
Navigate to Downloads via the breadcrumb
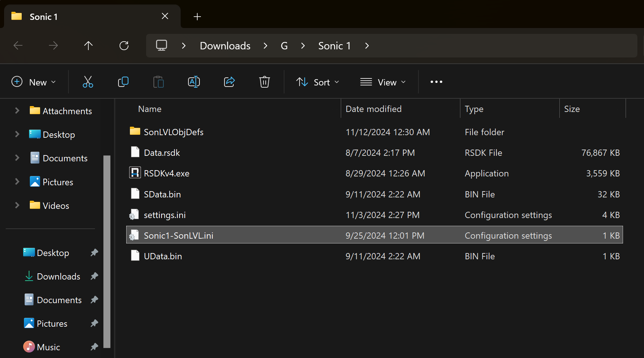point(225,46)
